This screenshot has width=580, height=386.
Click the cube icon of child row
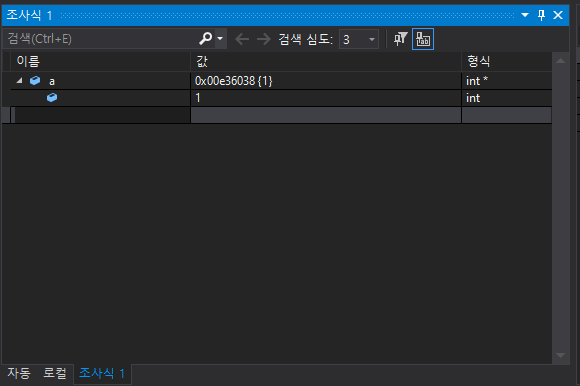[52, 98]
